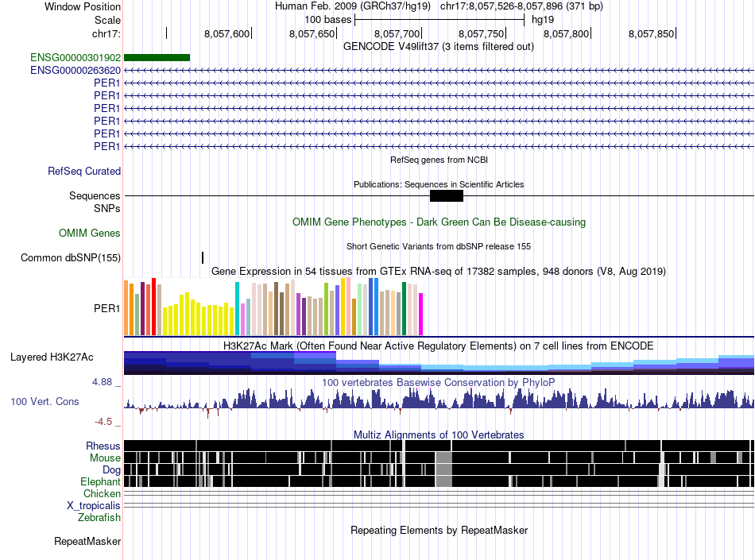The height and width of the screenshot is (560, 755).
Task: Open the OMIM Genes track label
Action: pyautogui.click(x=90, y=234)
